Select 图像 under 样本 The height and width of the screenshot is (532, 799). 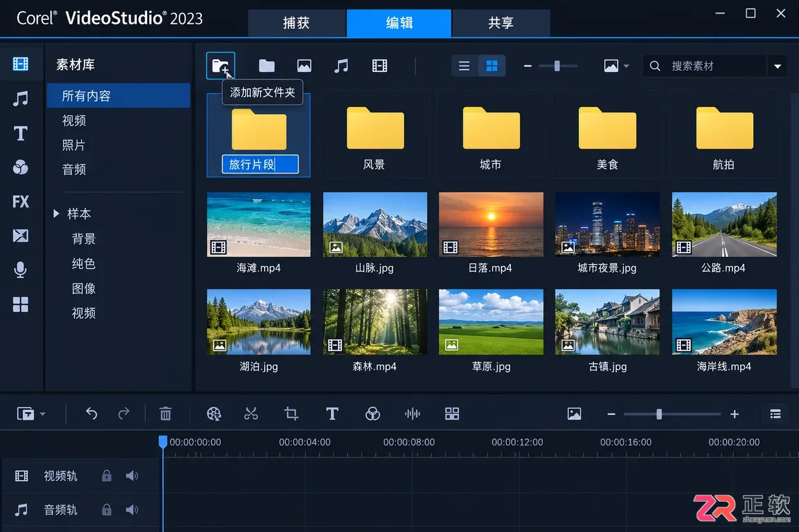tap(84, 288)
